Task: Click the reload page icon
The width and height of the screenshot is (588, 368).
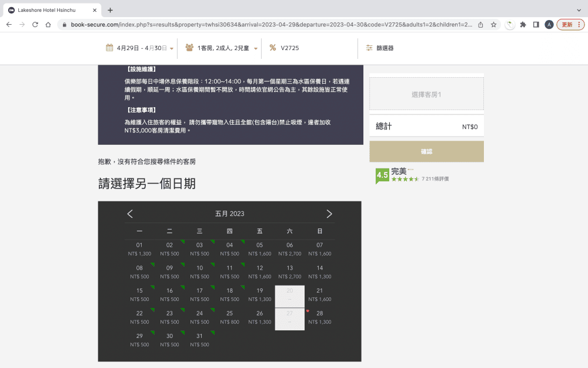Action: click(36, 25)
